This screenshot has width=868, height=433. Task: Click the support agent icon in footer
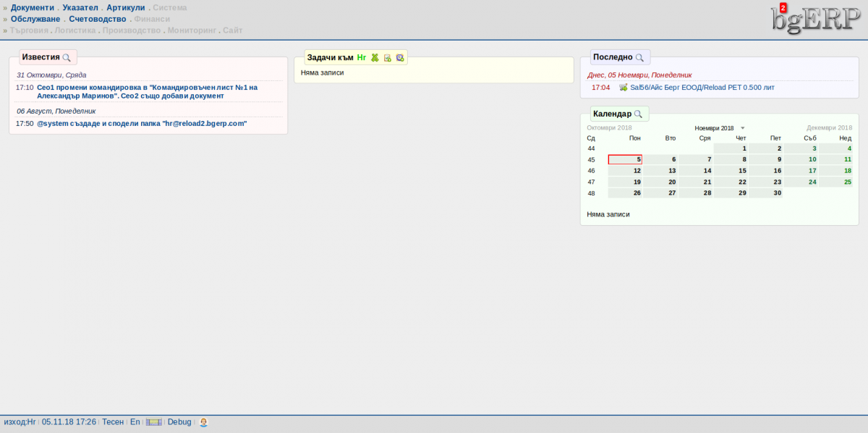(204, 422)
